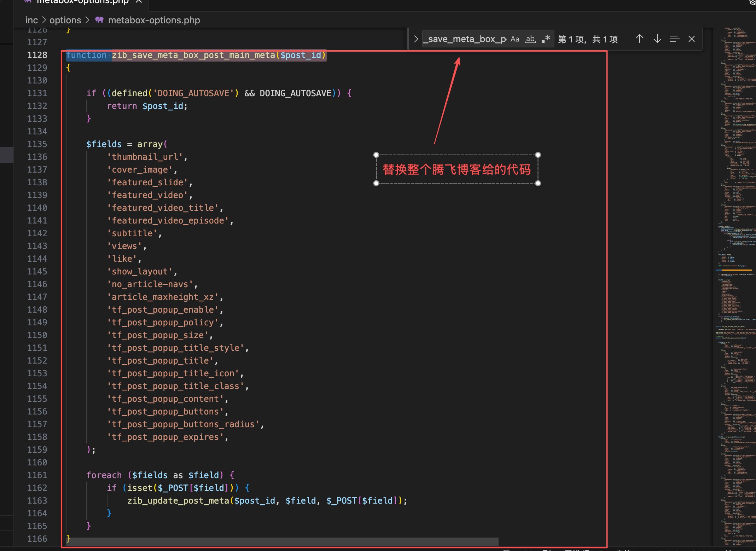The width and height of the screenshot is (756, 551).
Task: Click the find search input field
Action: click(x=465, y=39)
